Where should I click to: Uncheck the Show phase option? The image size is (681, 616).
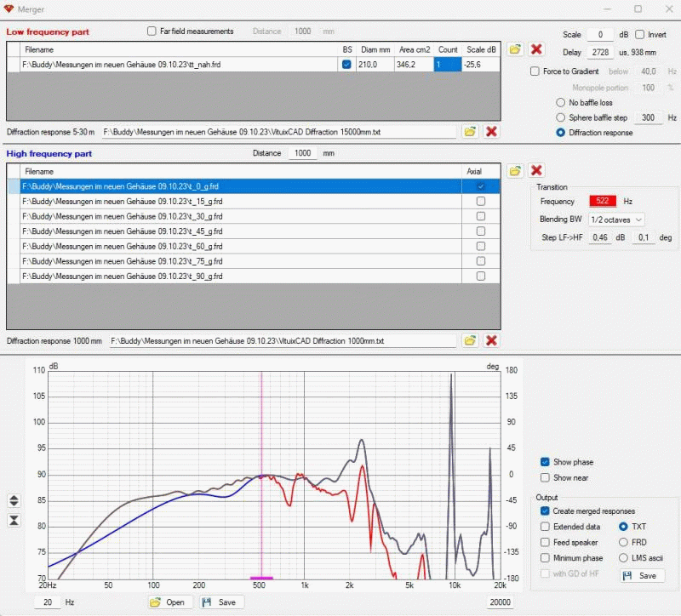(x=545, y=462)
